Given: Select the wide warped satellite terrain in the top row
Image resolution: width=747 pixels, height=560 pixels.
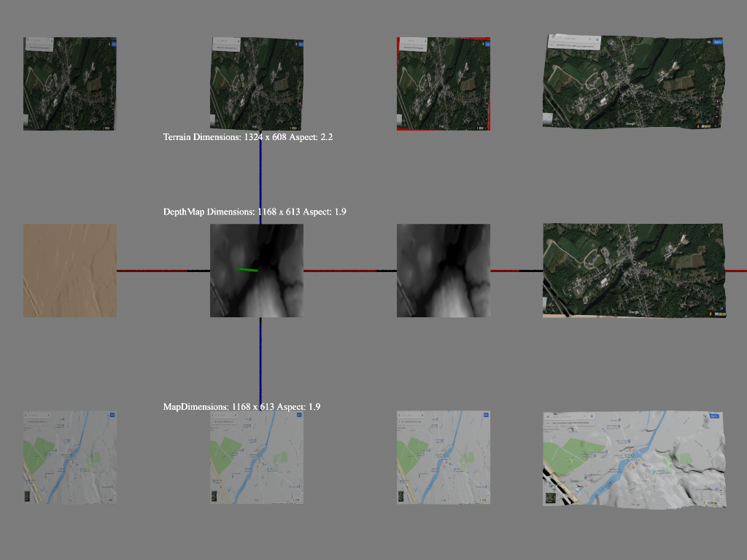Looking at the screenshot, I should tap(635, 82).
